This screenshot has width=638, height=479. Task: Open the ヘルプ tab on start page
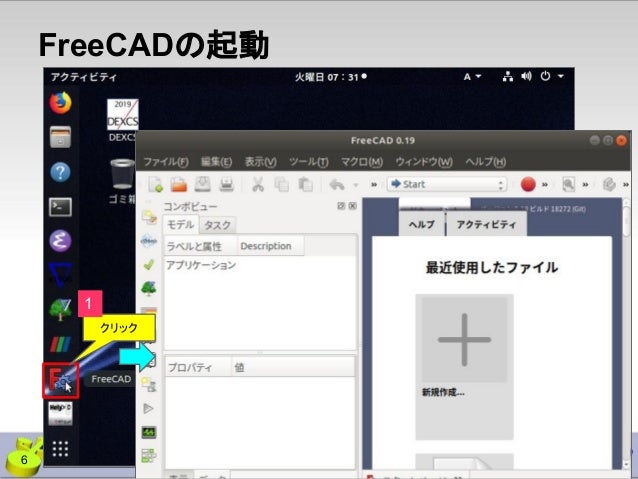pos(422,225)
